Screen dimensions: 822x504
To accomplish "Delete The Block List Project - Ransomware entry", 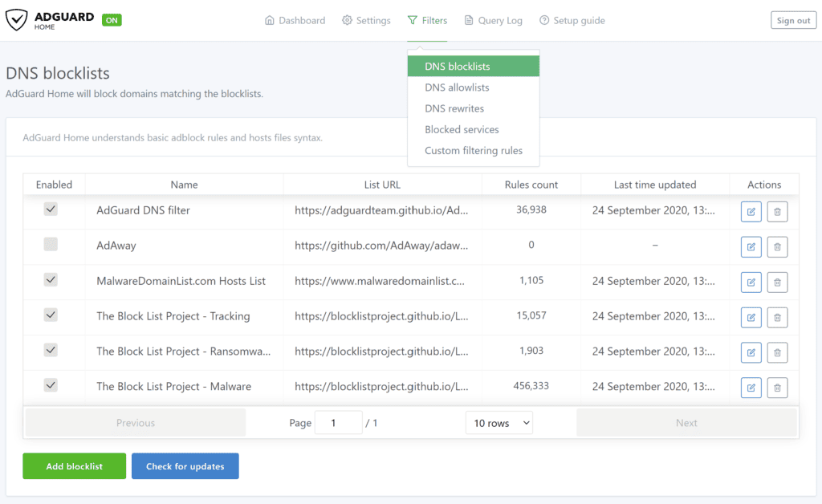I will coord(777,352).
